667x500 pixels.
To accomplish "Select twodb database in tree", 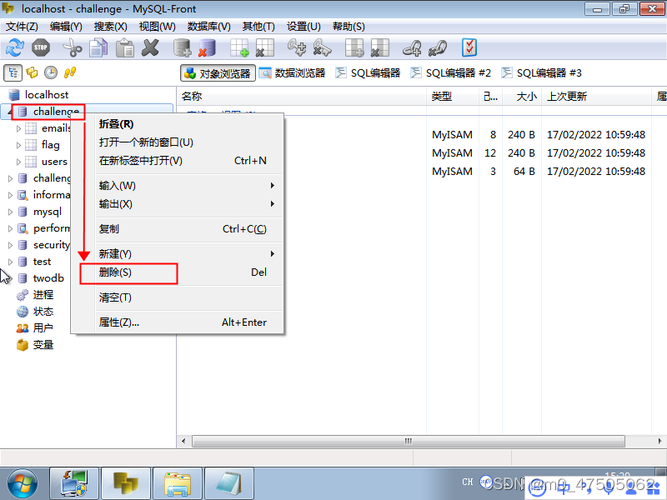I will tap(48, 278).
